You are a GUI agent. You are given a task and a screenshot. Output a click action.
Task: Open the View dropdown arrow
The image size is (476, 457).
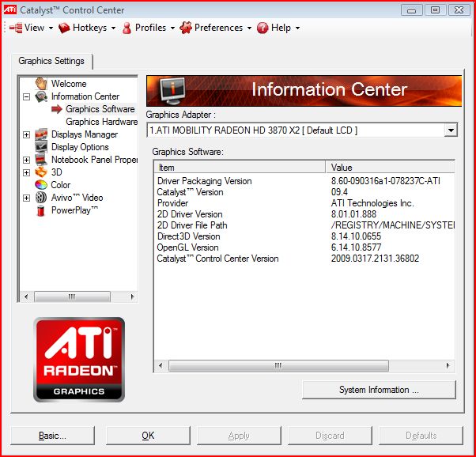51,28
